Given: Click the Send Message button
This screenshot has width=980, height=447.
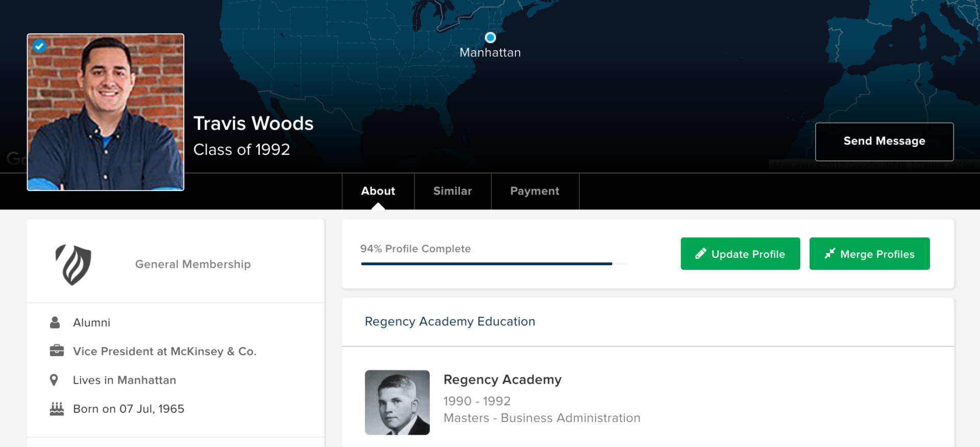Looking at the screenshot, I should click(884, 141).
